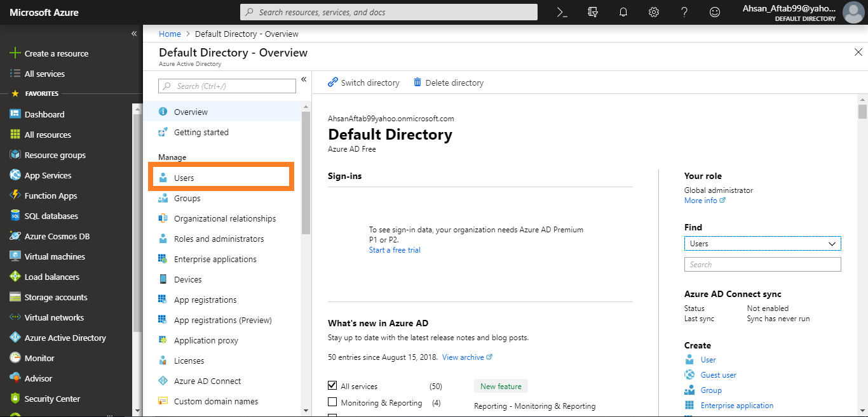Screen dimensions: 868x417
Task: Open Azure Cosmos DB from the sidebar
Action: (x=55, y=235)
